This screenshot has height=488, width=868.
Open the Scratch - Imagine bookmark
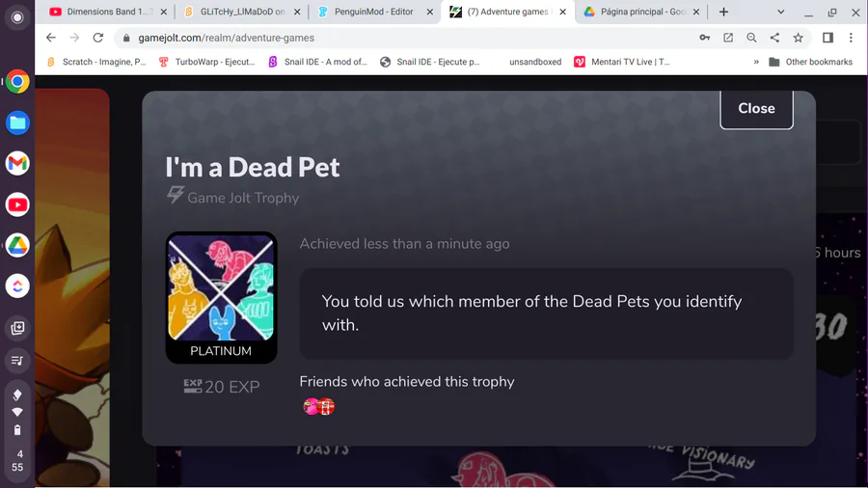[96, 62]
